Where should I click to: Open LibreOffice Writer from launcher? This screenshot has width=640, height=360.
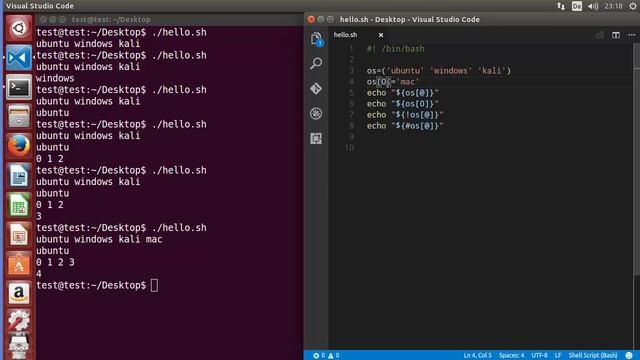(18, 176)
